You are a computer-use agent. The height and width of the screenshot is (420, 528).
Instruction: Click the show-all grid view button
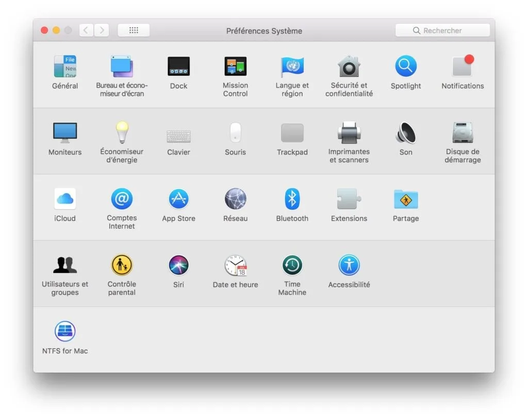click(x=134, y=30)
